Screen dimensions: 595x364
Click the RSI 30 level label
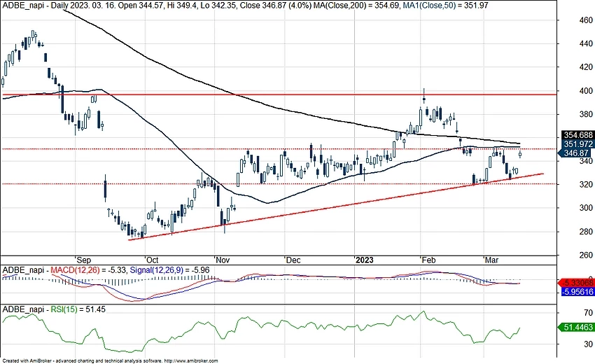pos(588,344)
